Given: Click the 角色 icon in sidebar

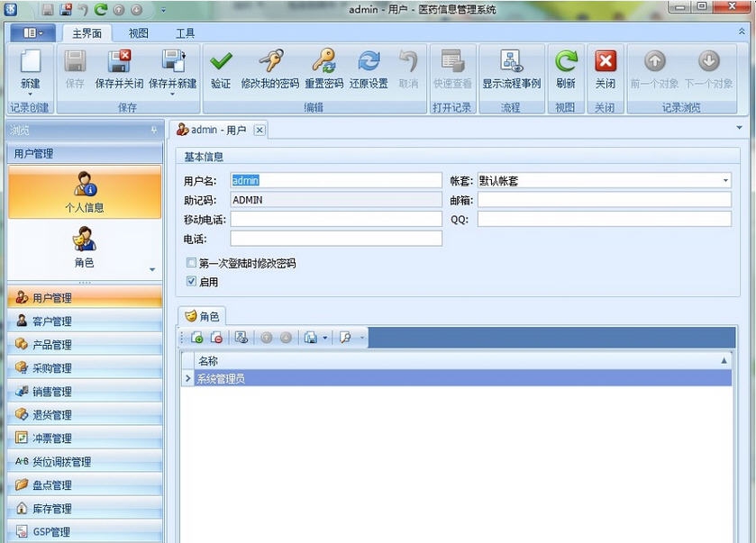Looking at the screenshot, I should click(x=84, y=239).
